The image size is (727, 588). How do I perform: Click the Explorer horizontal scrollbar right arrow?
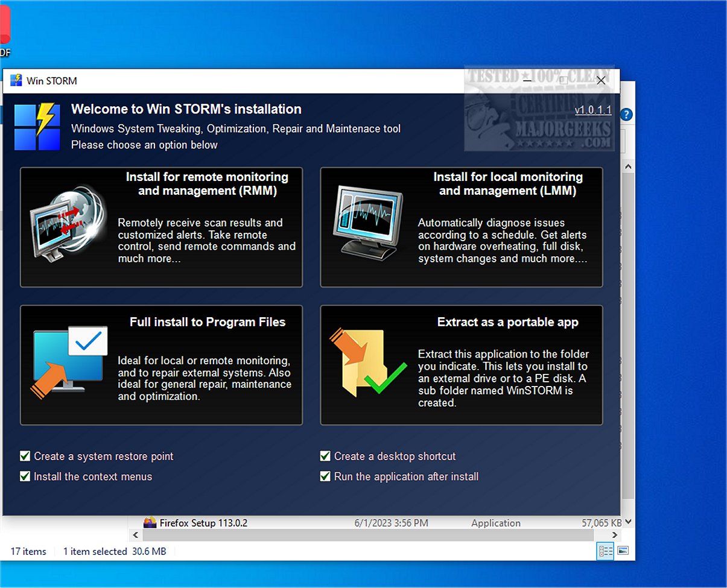coord(615,535)
